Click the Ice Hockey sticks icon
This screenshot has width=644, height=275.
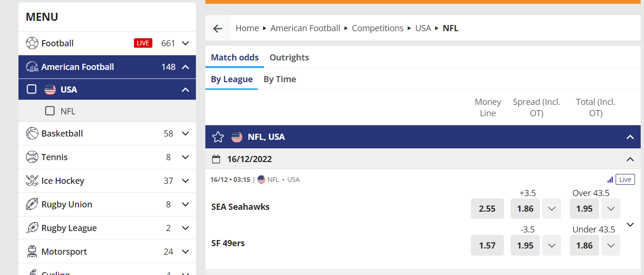(32, 180)
